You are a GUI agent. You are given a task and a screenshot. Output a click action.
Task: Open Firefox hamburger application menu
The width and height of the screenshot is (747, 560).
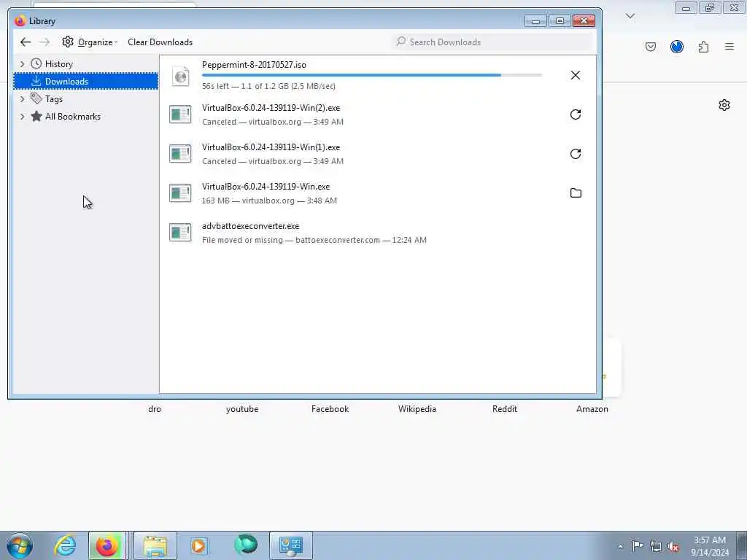click(x=729, y=47)
